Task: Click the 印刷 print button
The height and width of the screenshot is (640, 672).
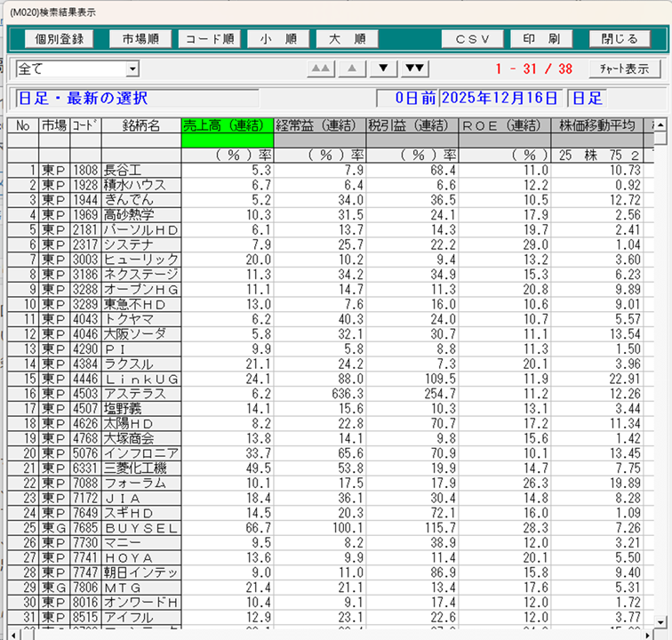Action: pyautogui.click(x=541, y=39)
